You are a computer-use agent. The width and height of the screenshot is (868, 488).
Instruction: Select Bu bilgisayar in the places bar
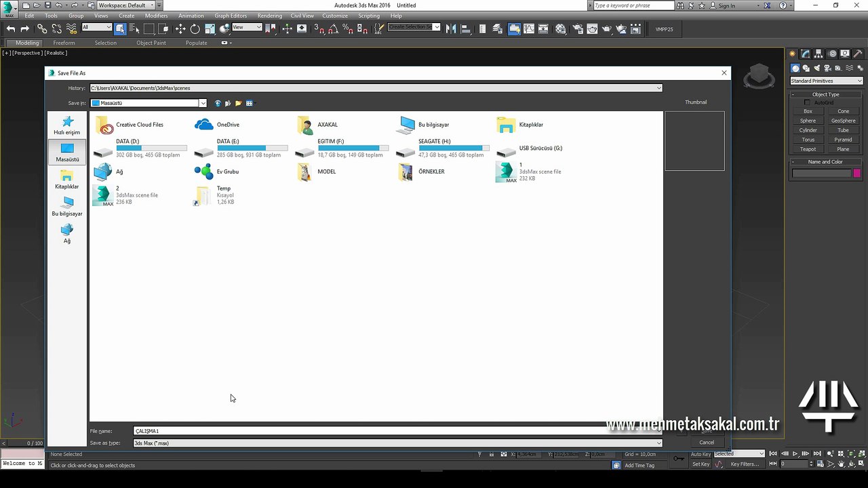[67, 207]
